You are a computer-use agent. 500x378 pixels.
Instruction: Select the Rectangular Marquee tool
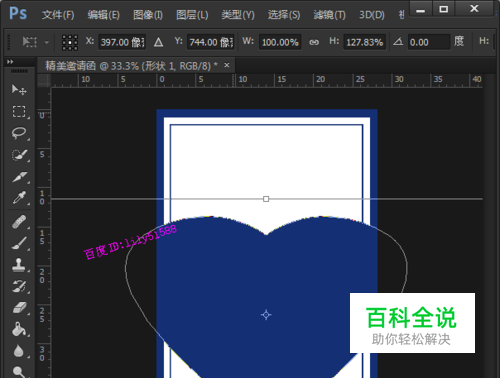coord(19,111)
